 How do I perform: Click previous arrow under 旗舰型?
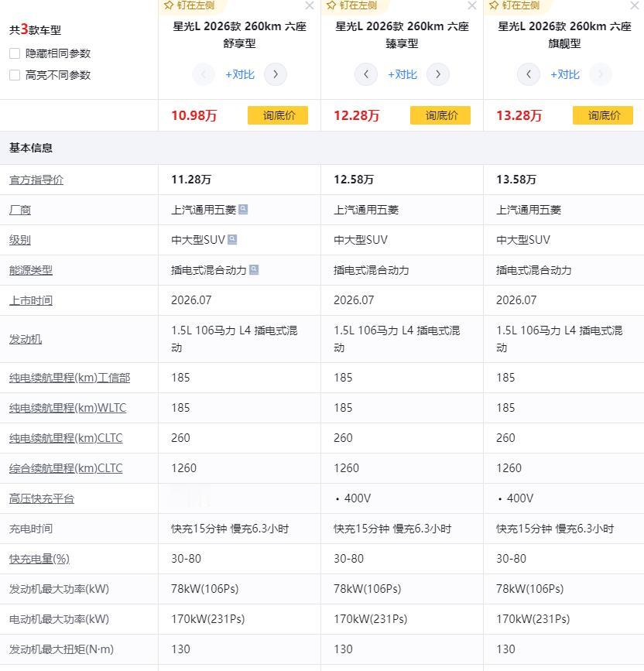[529, 74]
